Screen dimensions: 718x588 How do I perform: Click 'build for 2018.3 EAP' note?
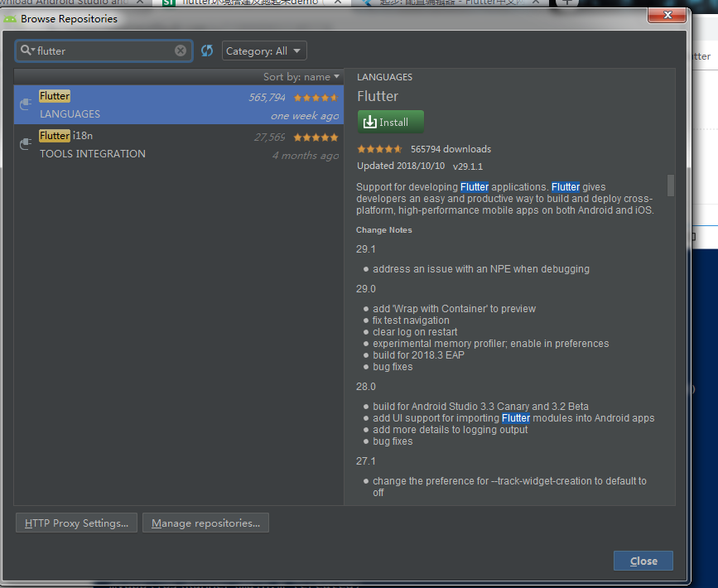click(418, 355)
